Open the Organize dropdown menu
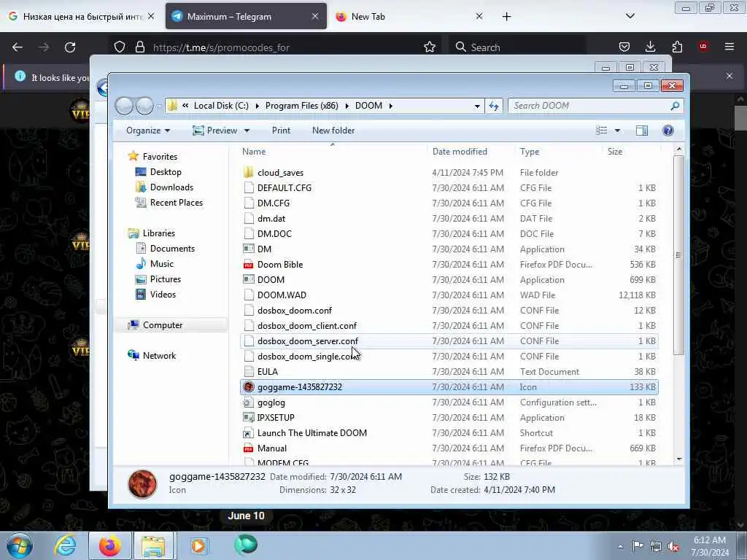The width and height of the screenshot is (747, 560). 148,131
